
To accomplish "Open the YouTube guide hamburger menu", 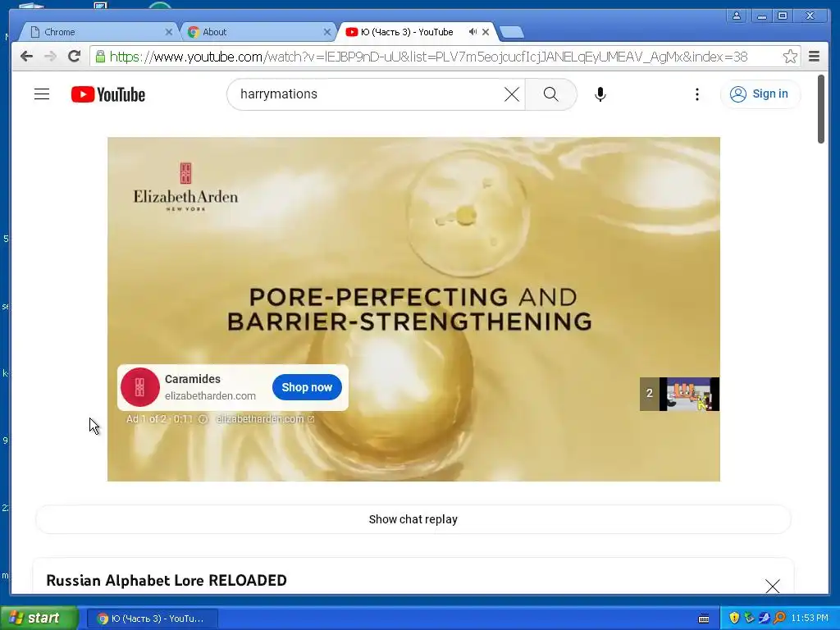I will pyautogui.click(x=42, y=94).
